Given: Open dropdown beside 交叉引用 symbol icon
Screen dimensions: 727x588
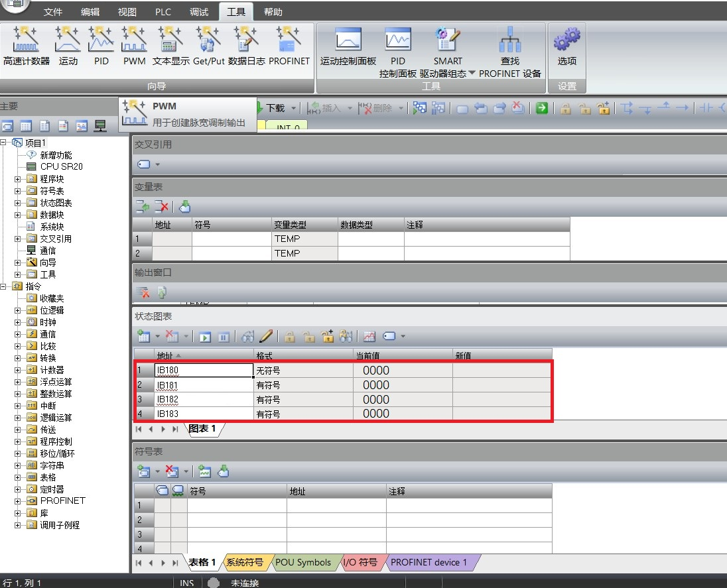Looking at the screenshot, I should [158, 164].
